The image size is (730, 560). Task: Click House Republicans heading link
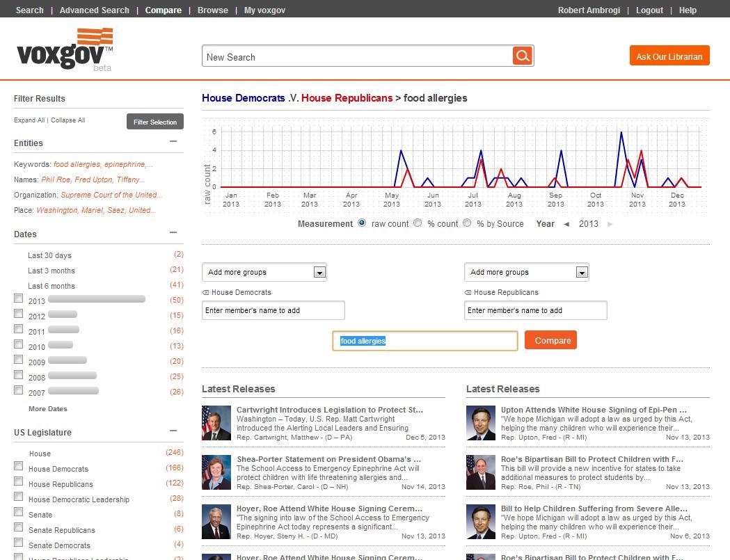pos(347,98)
